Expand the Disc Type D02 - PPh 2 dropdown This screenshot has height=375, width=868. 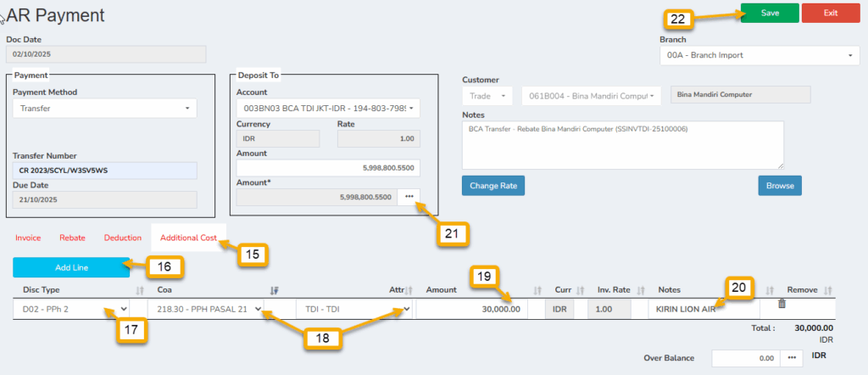point(72,310)
